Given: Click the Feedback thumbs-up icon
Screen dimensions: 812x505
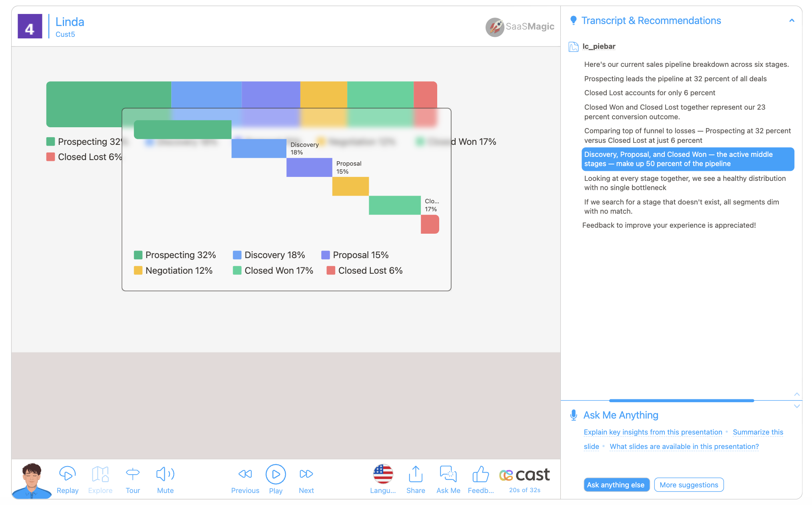Looking at the screenshot, I should tap(480, 474).
